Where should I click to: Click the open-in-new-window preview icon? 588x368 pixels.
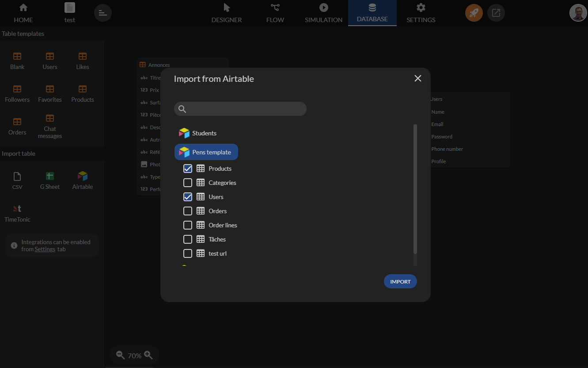[496, 13]
